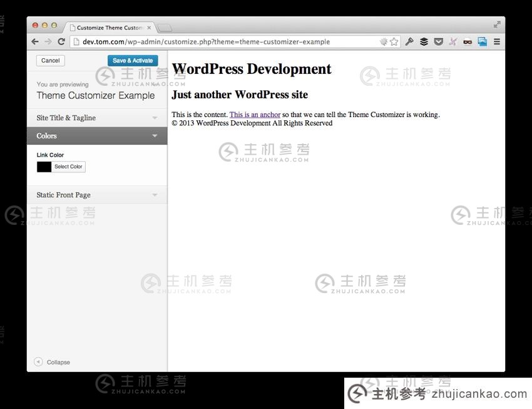Click the blue picture extension icon
532x409 pixels.
482,42
